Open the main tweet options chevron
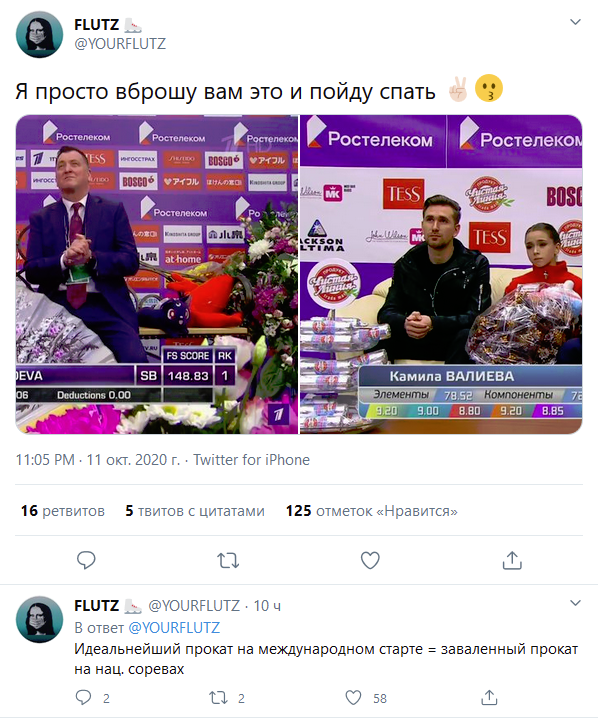 (x=575, y=22)
